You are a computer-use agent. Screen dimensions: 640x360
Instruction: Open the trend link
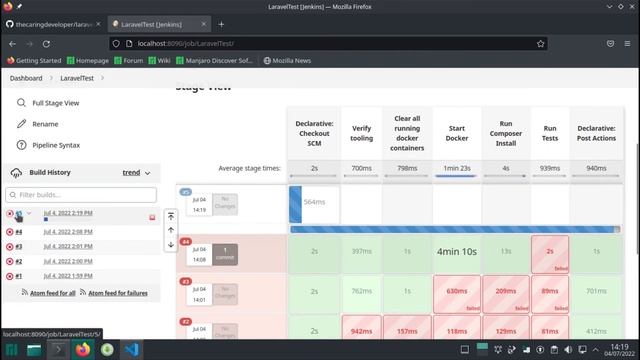pyautogui.click(x=131, y=173)
